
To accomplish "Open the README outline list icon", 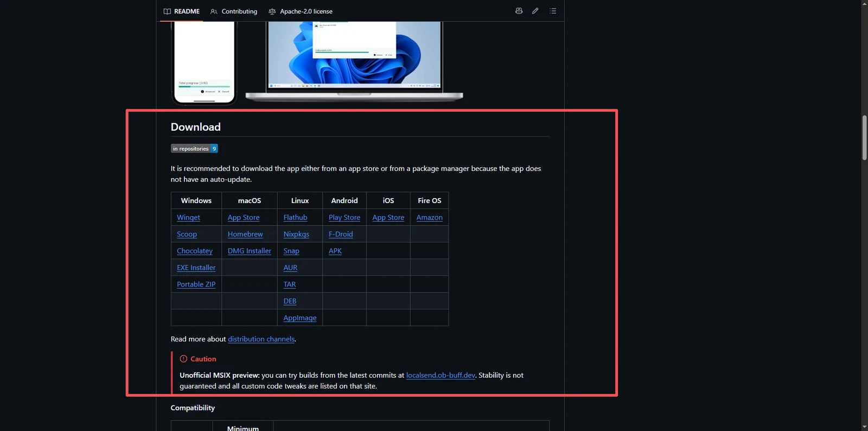I will (x=553, y=11).
